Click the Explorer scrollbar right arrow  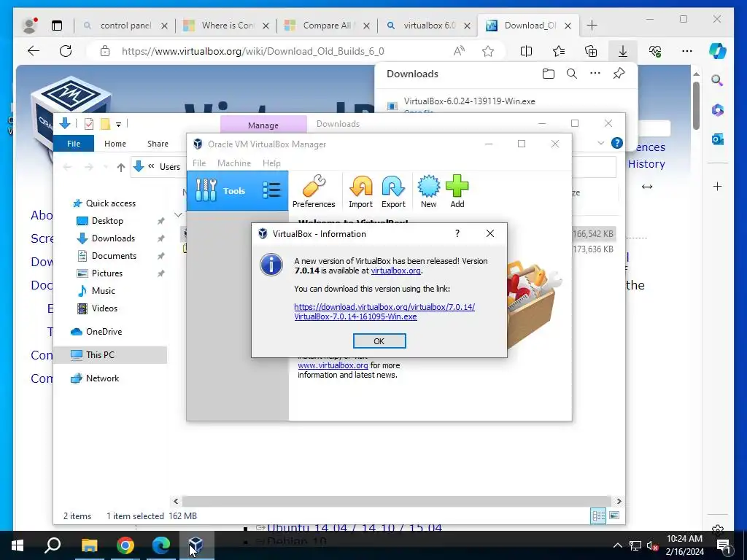pos(619,501)
